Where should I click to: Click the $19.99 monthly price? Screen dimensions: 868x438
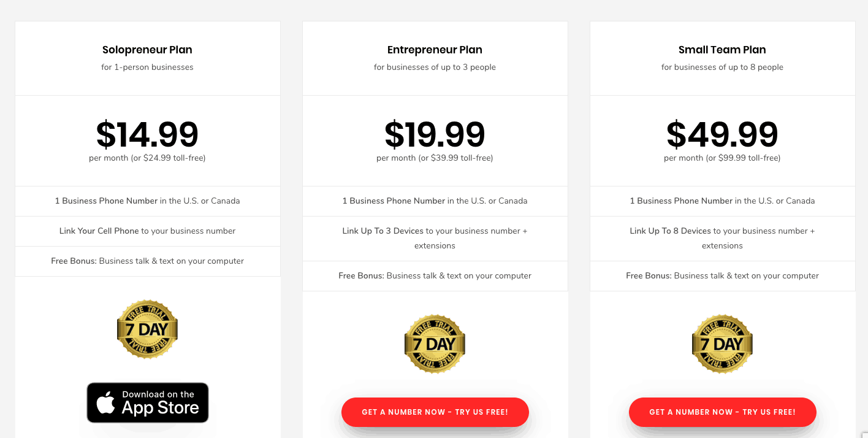pyautogui.click(x=435, y=135)
